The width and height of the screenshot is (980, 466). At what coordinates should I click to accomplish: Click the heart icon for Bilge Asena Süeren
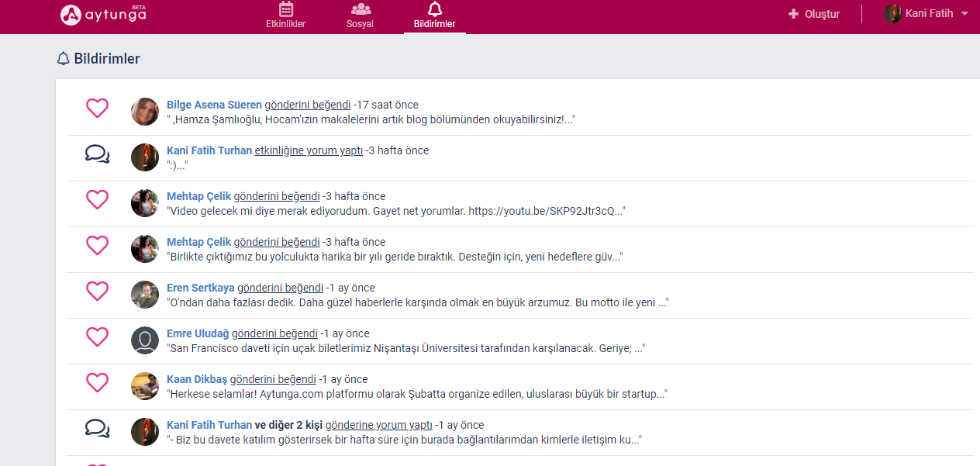click(x=97, y=109)
